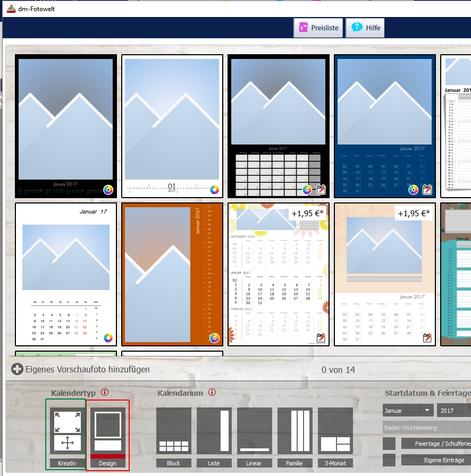Open the Hilfe help button
Image resolution: width=471 pixels, height=476 pixels.
[x=365, y=28]
